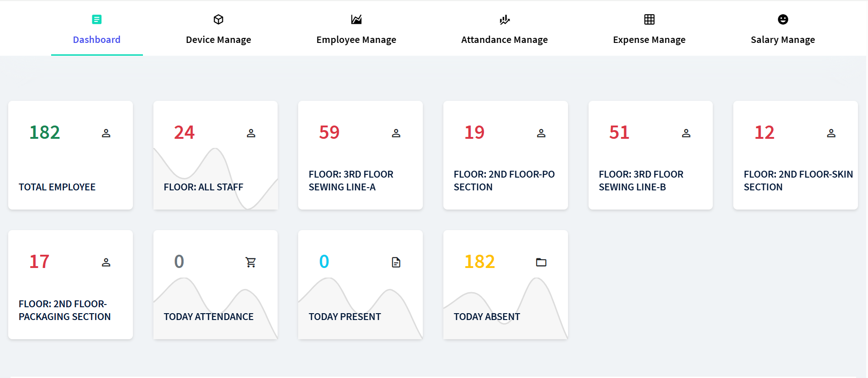Click the person icon on Total Employee card
Viewport: 868px width, 378px height.
pos(106,133)
